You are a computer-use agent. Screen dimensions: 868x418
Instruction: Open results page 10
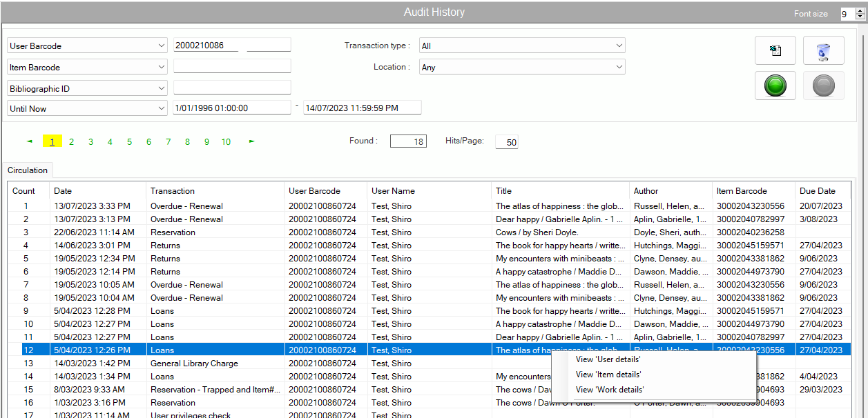coord(226,141)
